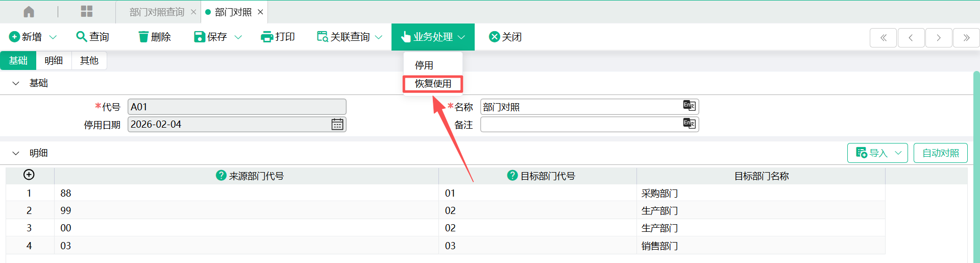Go to the last record button
The height and width of the screenshot is (263, 980).
(966, 38)
